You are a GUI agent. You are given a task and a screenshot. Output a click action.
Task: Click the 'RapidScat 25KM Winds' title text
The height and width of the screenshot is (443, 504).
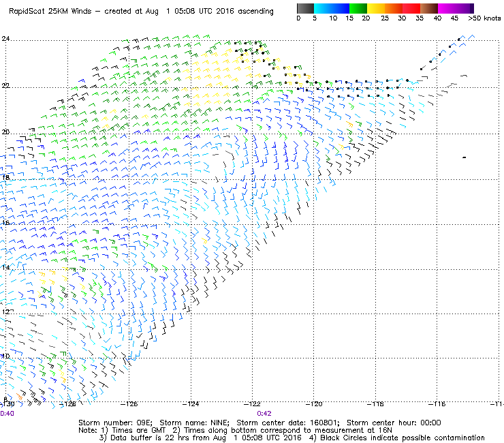tap(50, 11)
